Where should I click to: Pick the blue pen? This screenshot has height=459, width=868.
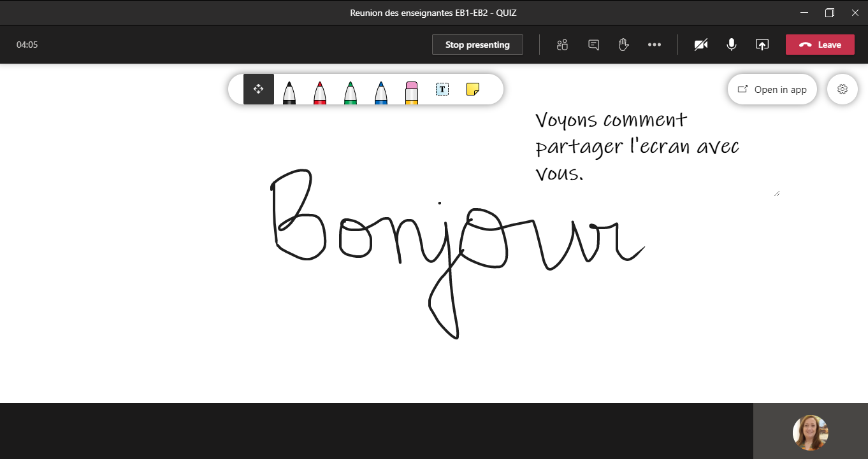pyautogui.click(x=381, y=92)
